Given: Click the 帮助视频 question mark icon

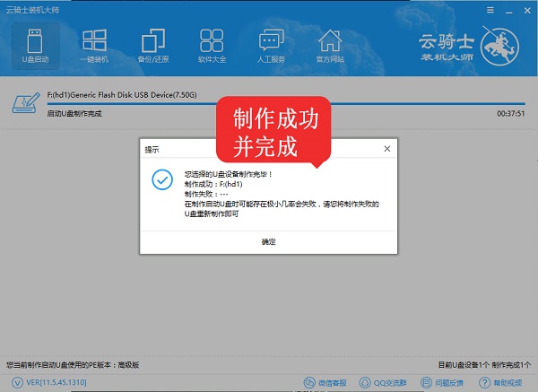Looking at the screenshot, I should click(484, 382).
